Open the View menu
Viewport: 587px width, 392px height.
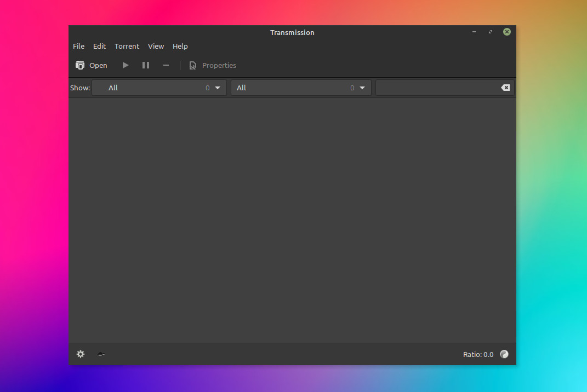[x=156, y=47]
